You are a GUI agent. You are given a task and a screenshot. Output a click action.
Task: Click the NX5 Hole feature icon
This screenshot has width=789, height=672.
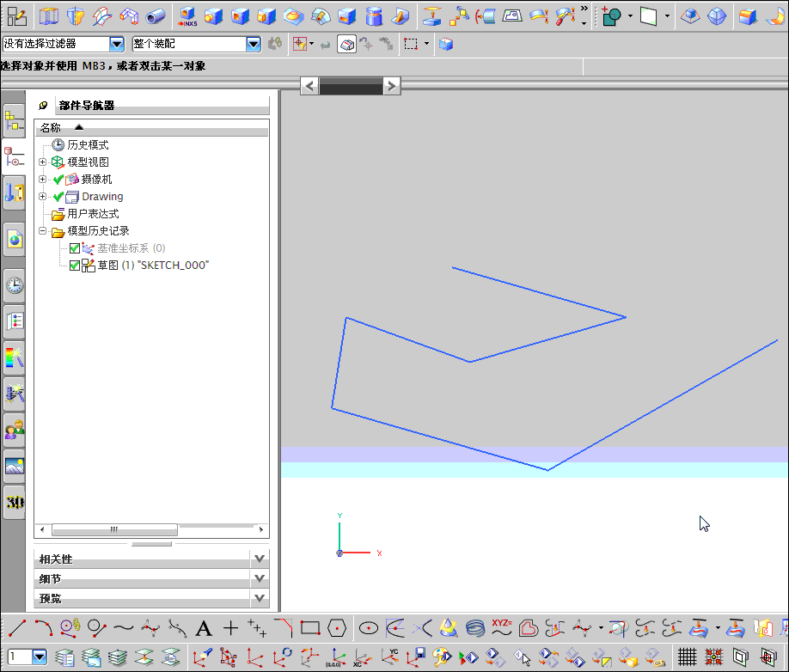[x=187, y=16]
